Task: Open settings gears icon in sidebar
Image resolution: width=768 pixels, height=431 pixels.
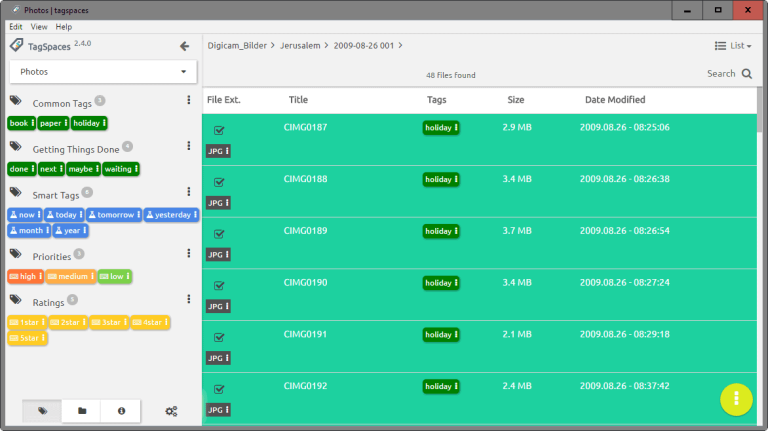Action: (172, 411)
